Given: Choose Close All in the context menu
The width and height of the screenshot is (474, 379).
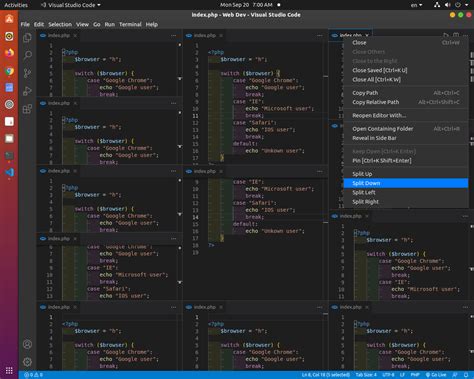Looking at the screenshot, I should (406, 80).
